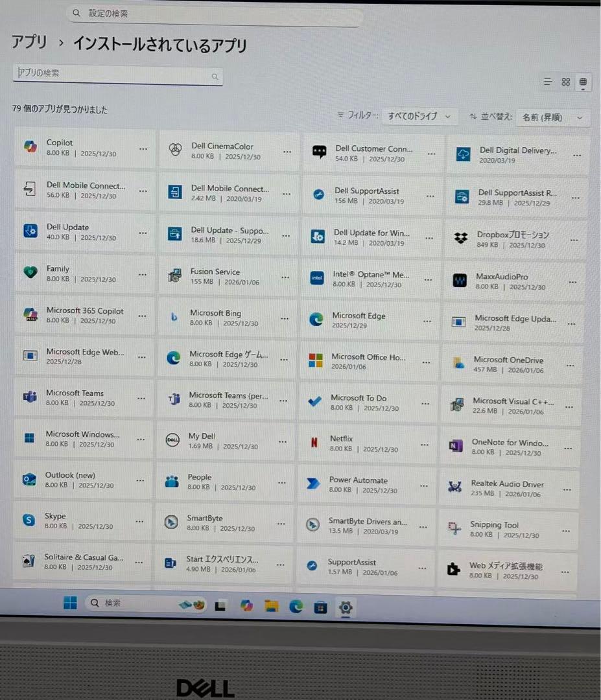The width and height of the screenshot is (601, 700).
Task: Open the Windows Start menu
Action: point(69,604)
